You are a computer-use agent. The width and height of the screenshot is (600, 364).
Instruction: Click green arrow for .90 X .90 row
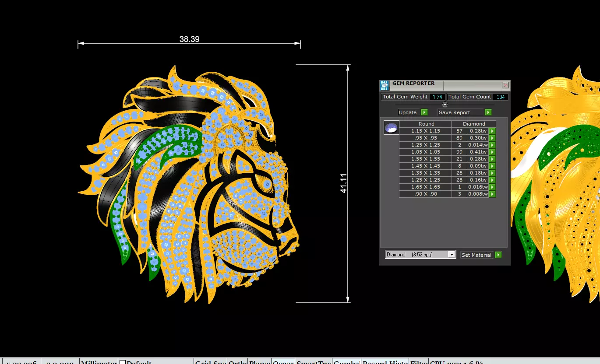click(x=492, y=194)
